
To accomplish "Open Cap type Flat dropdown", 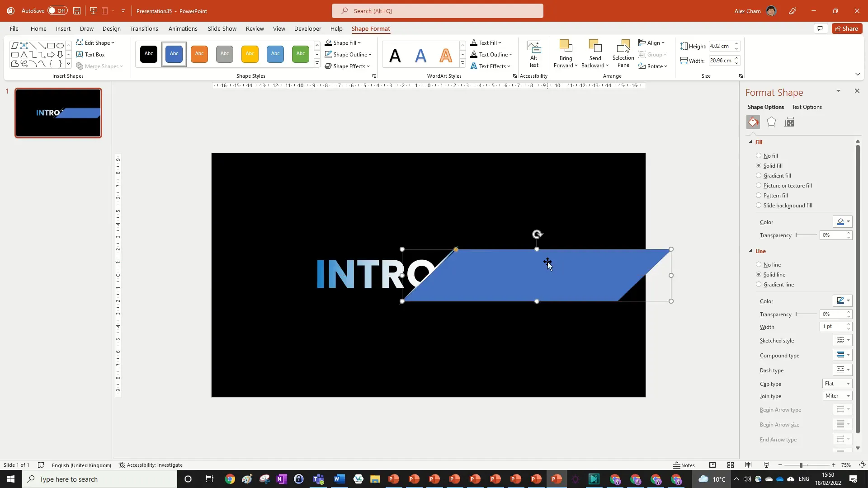I will click(x=837, y=384).
